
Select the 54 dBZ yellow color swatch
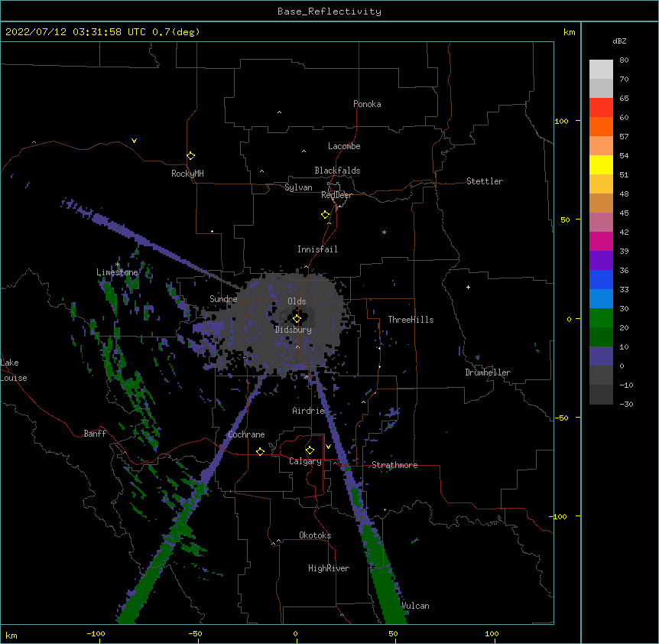pos(601,164)
